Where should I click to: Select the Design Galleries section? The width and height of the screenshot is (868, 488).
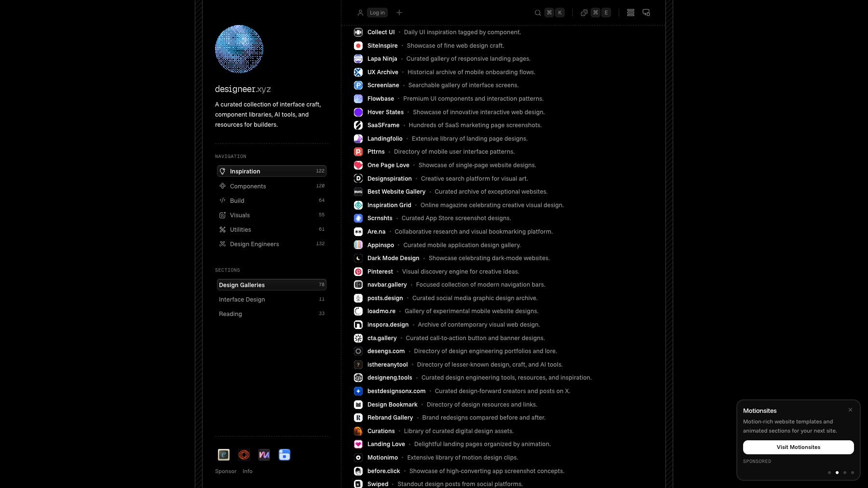pyautogui.click(x=271, y=285)
